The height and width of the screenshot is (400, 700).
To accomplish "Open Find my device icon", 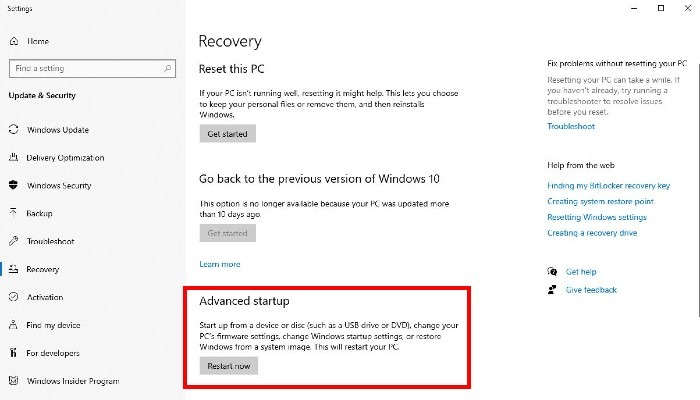I will coord(14,325).
